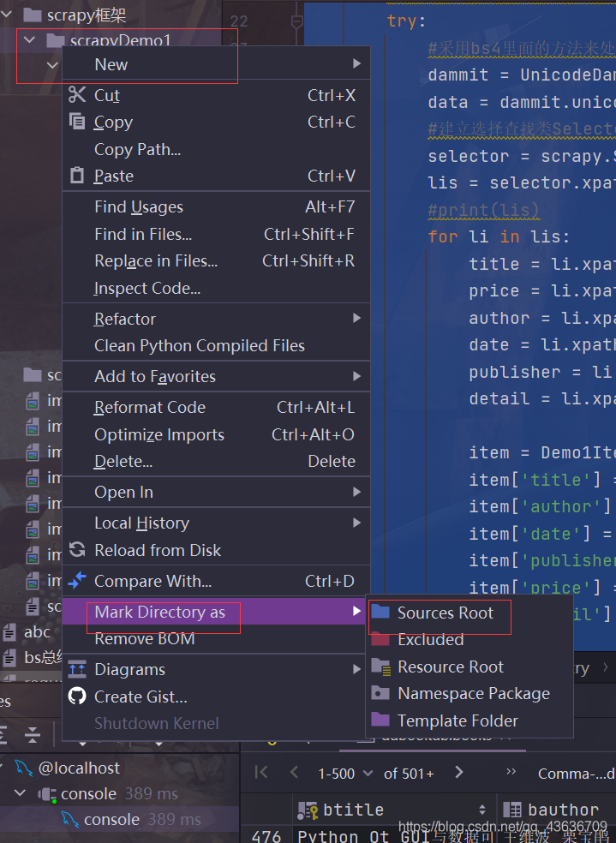
Task: Collapse the @localhost tree node
Action: click(6, 768)
